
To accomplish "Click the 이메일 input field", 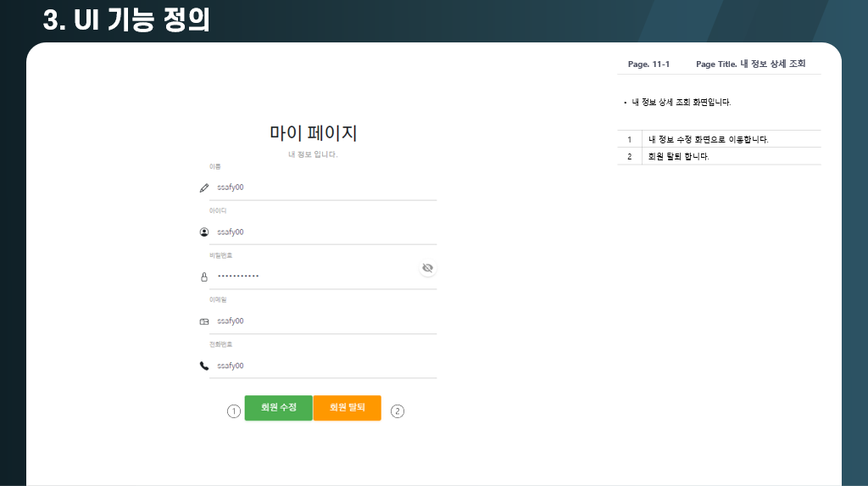I will (x=323, y=321).
